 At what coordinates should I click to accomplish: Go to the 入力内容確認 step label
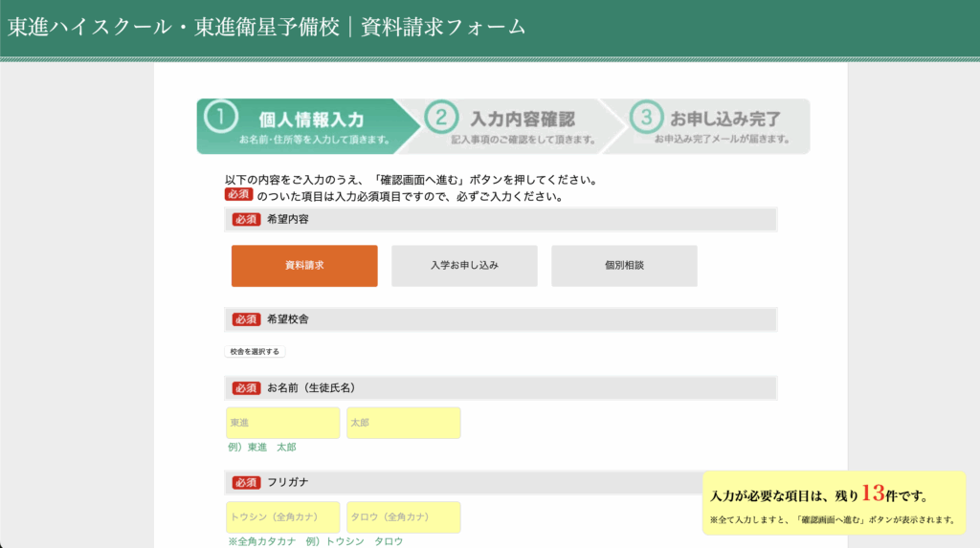click(x=523, y=121)
